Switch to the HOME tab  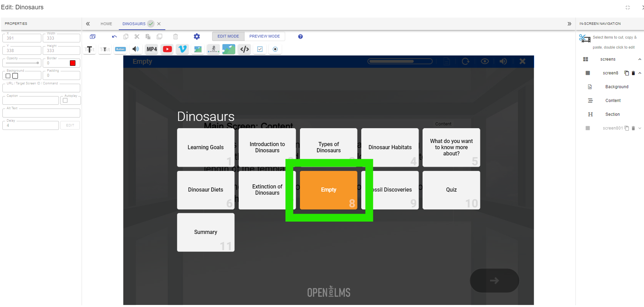[x=106, y=24]
